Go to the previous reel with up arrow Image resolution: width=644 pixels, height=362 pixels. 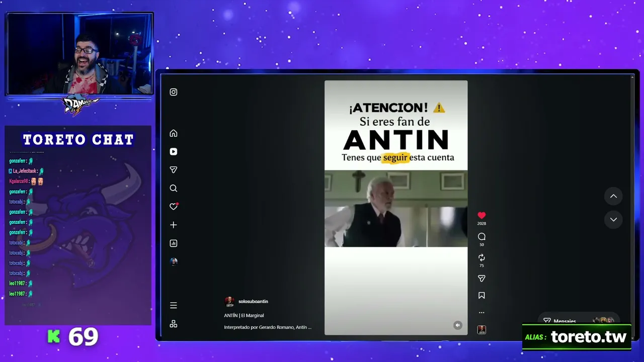pyautogui.click(x=613, y=196)
